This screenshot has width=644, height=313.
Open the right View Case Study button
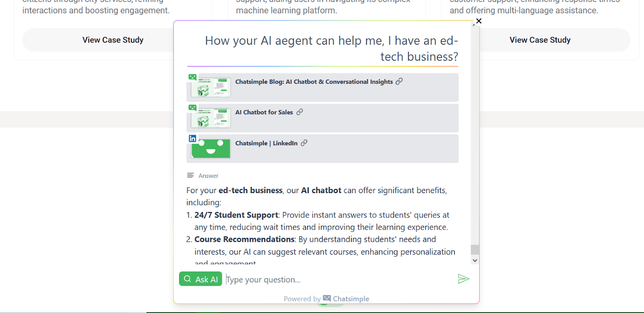pyautogui.click(x=540, y=40)
